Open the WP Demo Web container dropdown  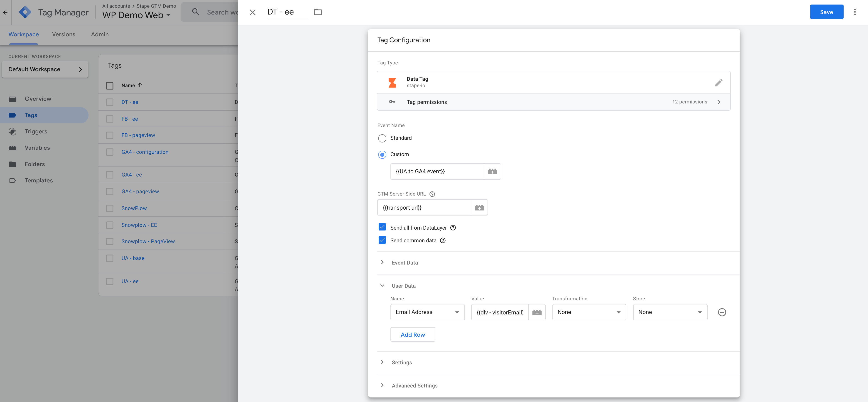coord(136,15)
